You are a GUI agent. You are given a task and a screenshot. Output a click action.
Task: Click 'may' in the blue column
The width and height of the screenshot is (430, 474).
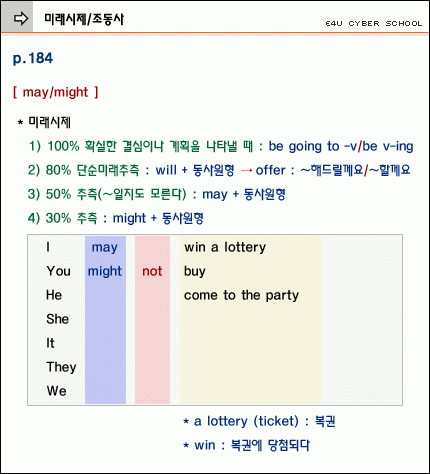click(x=105, y=248)
